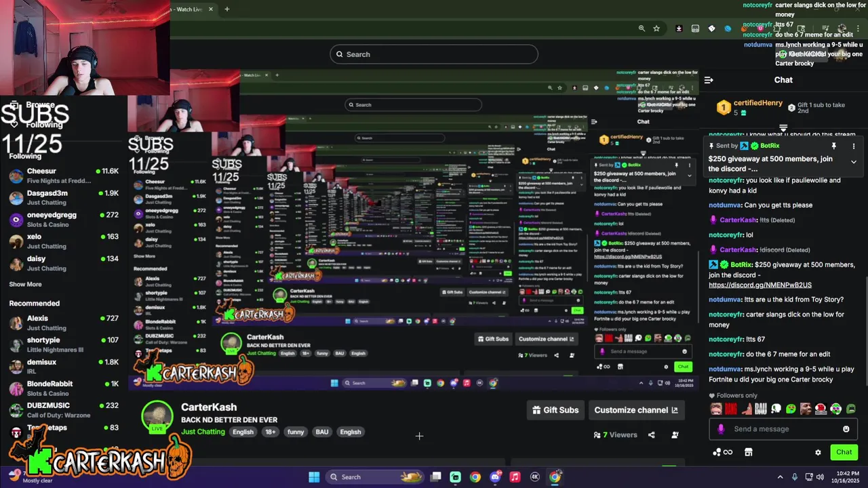The width and height of the screenshot is (868, 488).
Task: Open the green Kick app taskbar icon
Action: [456, 477]
